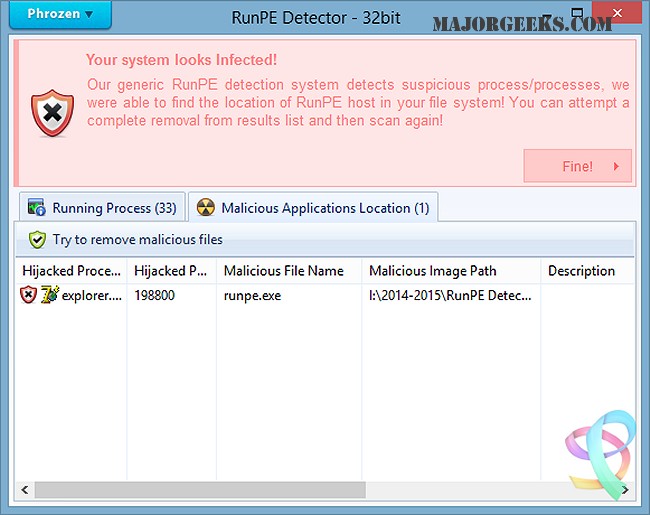Close the RunPE Detector window
This screenshot has height=515, width=650.
pyautogui.click(x=617, y=13)
